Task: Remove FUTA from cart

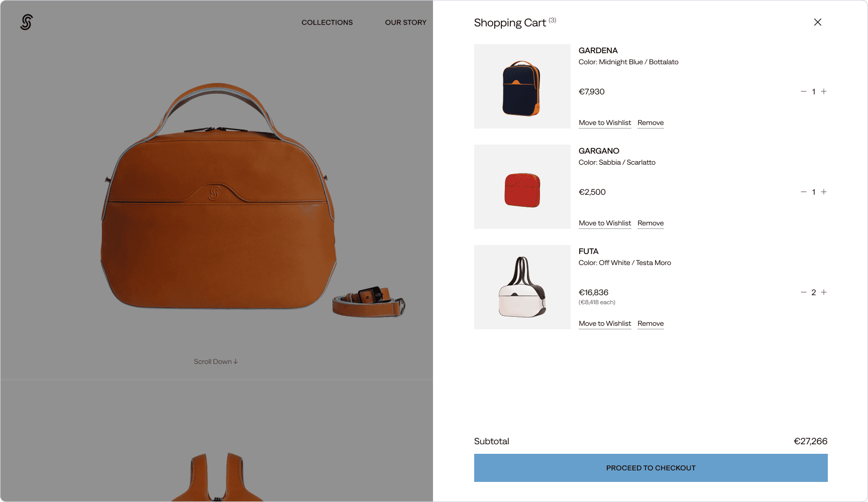Action: (650, 324)
